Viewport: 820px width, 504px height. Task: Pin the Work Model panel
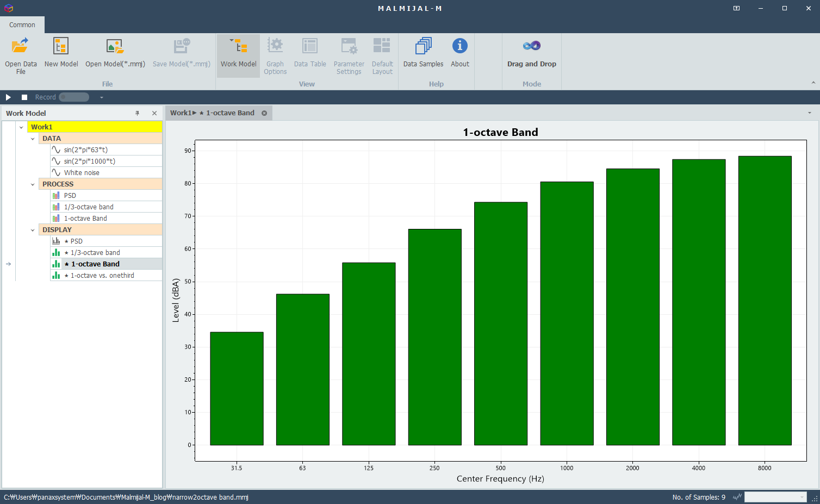point(138,113)
